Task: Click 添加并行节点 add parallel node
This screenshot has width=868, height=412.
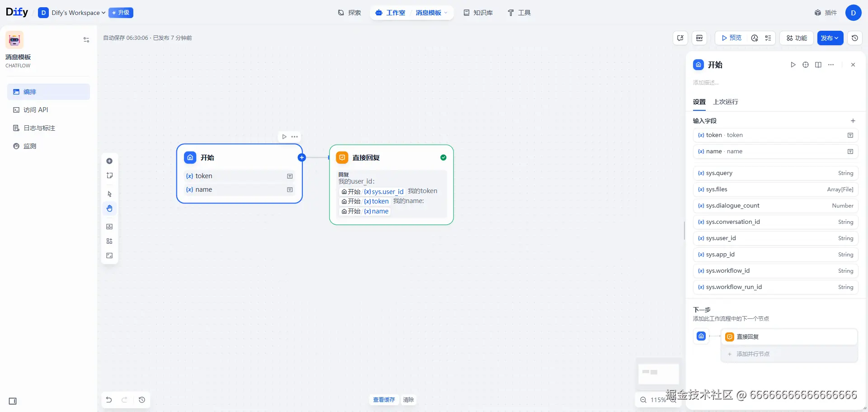Action: (x=789, y=354)
